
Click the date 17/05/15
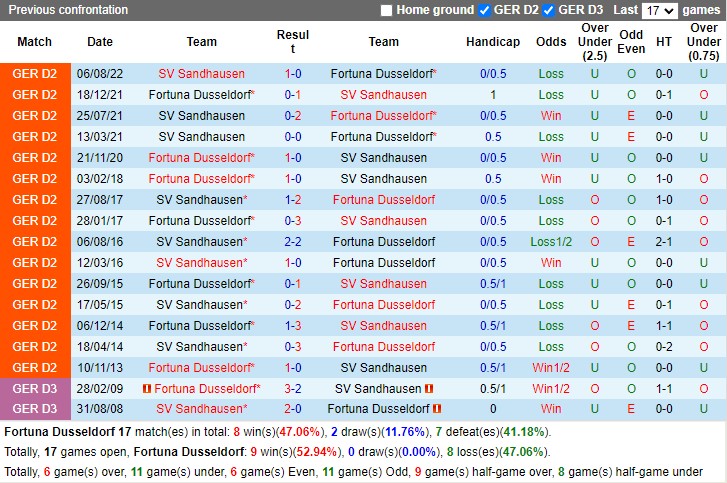pos(100,305)
